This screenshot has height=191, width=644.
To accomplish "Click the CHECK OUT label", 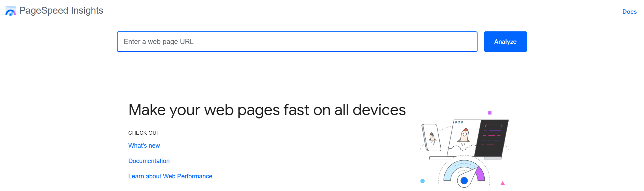I will click(x=144, y=133).
